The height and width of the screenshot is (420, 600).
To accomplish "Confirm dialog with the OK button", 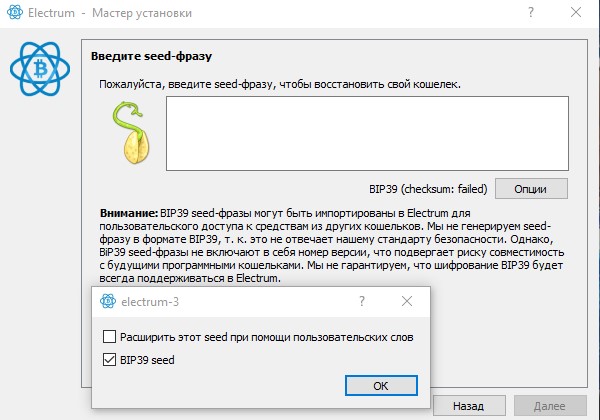I will [381, 386].
